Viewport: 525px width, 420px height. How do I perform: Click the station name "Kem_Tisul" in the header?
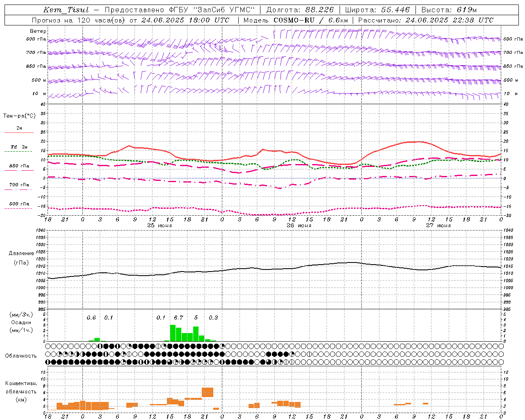coord(66,10)
